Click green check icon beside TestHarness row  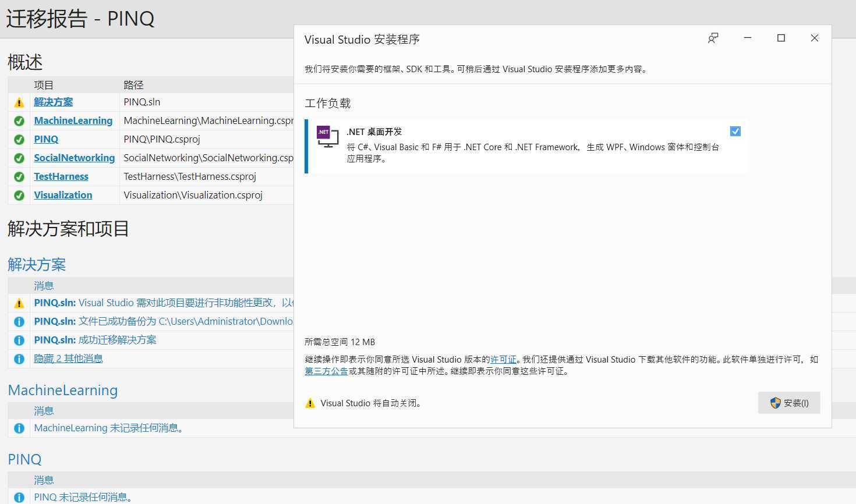click(19, 177)
